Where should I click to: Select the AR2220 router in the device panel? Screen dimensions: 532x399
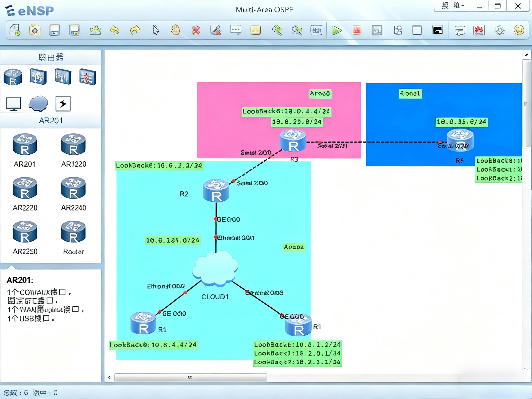point(25,189)
